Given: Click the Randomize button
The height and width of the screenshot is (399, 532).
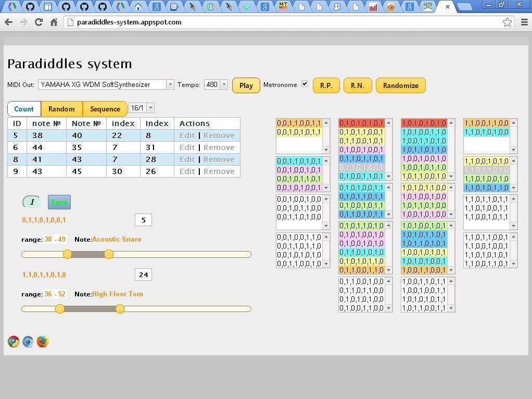Looking at the screenshot, I should click(x=401, y=85).
